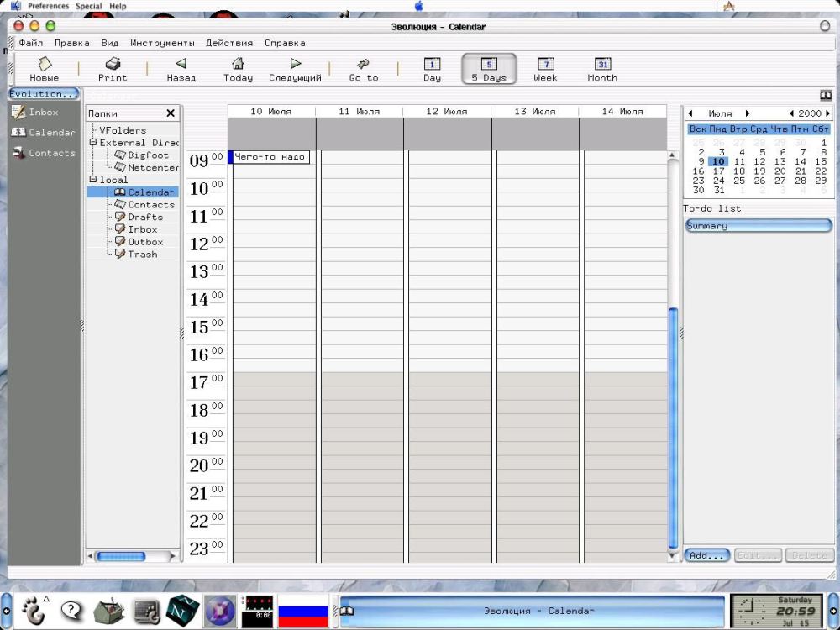Close the Папки folder pane
Image resolution: width=840 pixels, height=630 pixels.
tap(171, 113)
